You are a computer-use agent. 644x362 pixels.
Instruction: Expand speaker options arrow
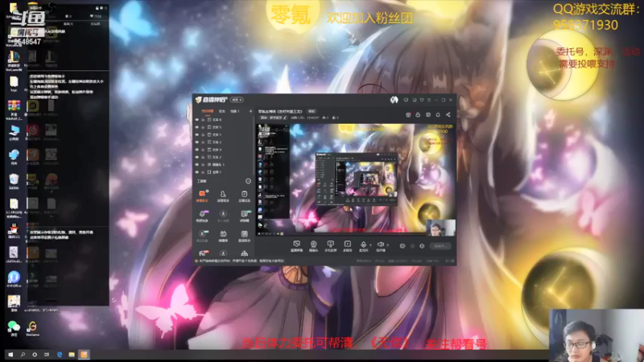(388, 245)
